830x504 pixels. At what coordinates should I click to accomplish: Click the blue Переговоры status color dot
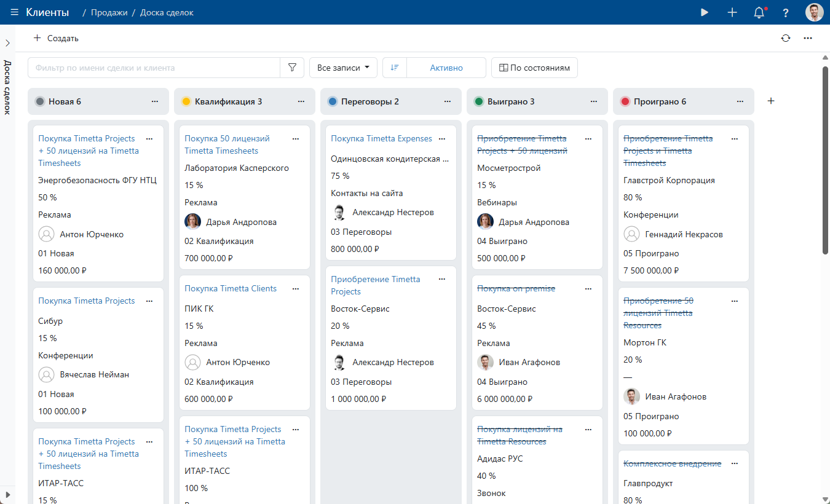pos(333,101)
